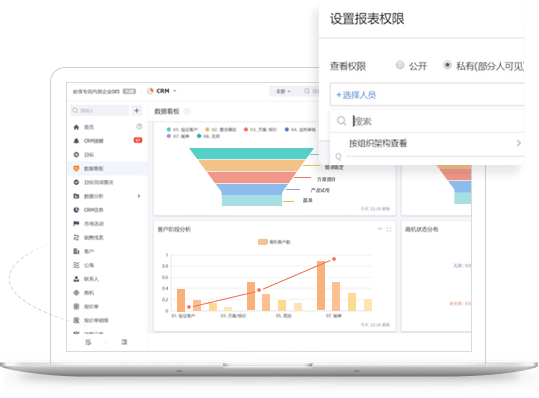The image size is (539, 398).
Task: Open 目标完成情况 checkmark icon in sidebar
Action: point(76,182)
